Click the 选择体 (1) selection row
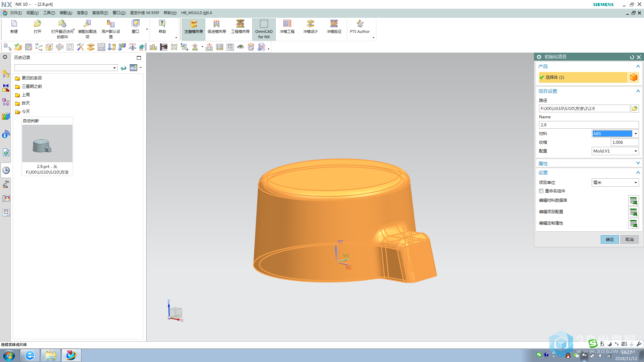 click(x=583, y=77)
